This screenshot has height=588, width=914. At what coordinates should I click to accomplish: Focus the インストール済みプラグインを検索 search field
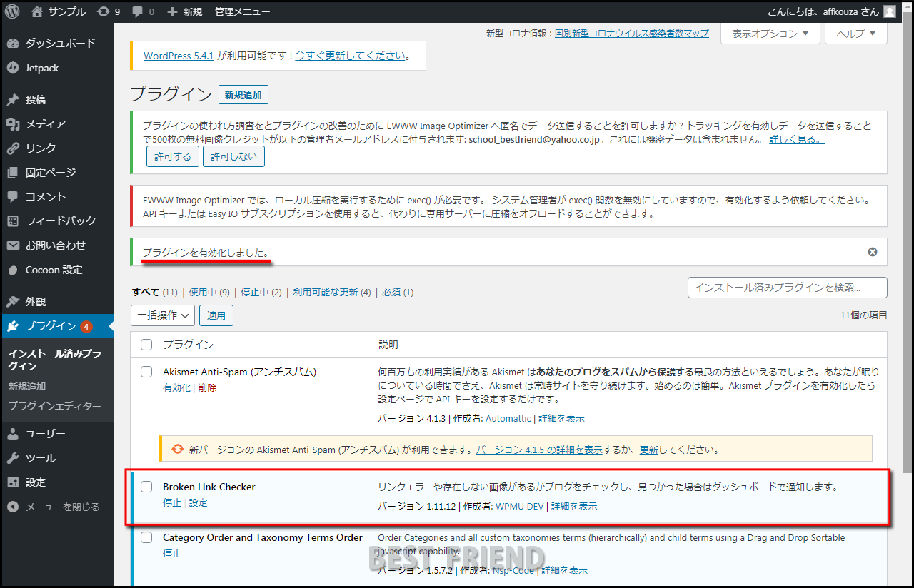click(x=787, y=288)
